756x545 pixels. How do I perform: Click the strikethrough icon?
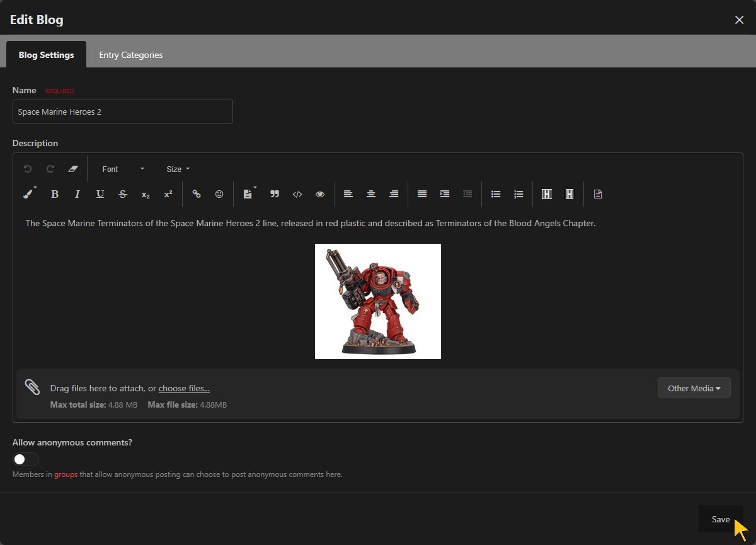123,194
